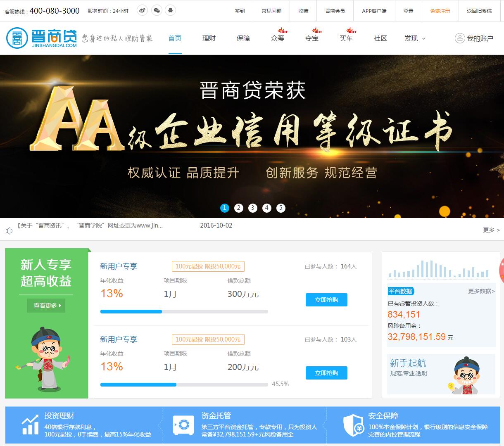Click the 收藏 link
This screenshot has height=446, width=504.
[x=303, y=11]
